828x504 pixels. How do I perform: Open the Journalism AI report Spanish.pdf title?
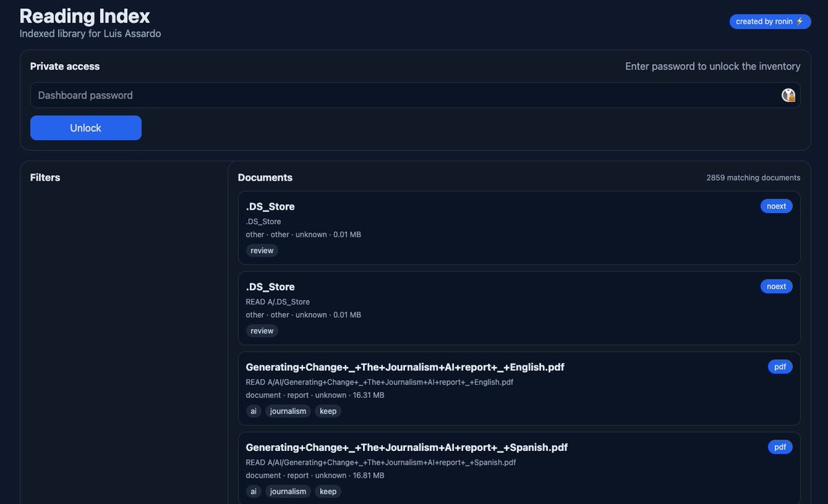click(x=407, y=447)
